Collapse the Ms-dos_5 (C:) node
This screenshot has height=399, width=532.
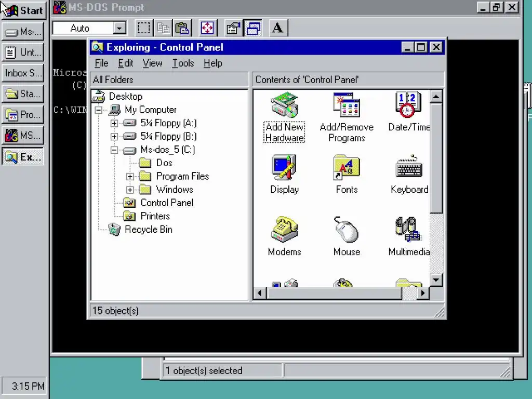pos(114,150)
